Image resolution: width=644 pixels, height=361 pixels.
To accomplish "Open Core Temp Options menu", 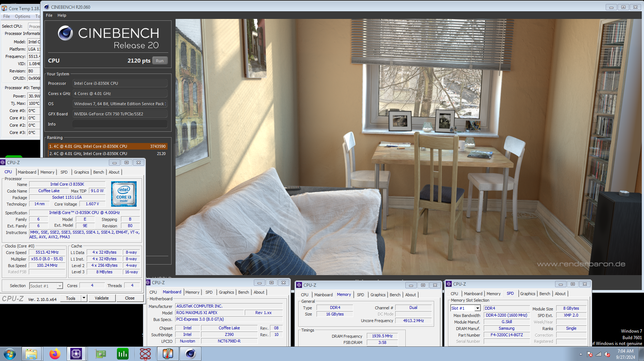I will [x=23, y=16].
